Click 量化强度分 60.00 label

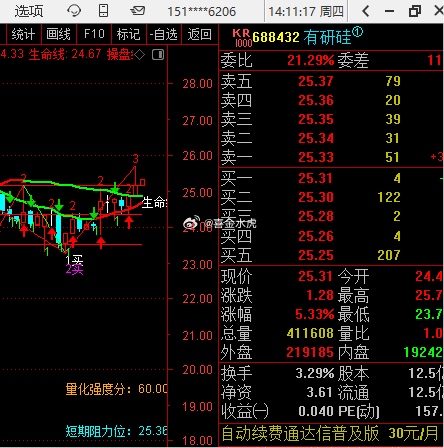pos(117,389)
